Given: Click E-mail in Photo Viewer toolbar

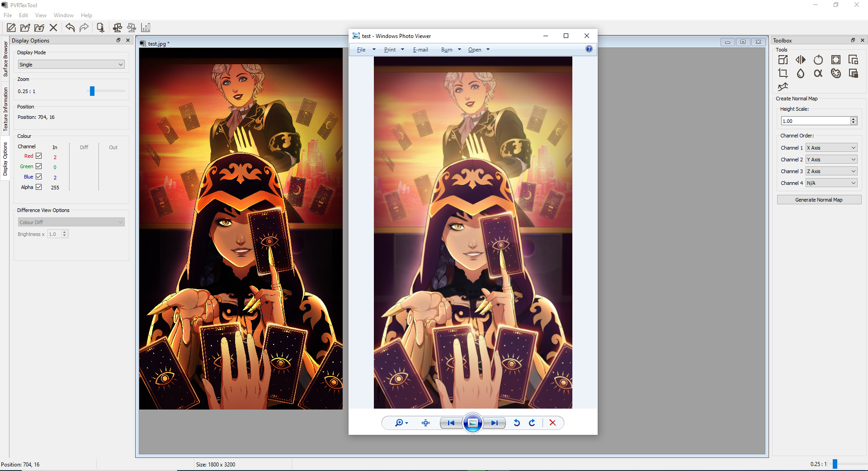Looking at the screenshot, I should (420, 50).
